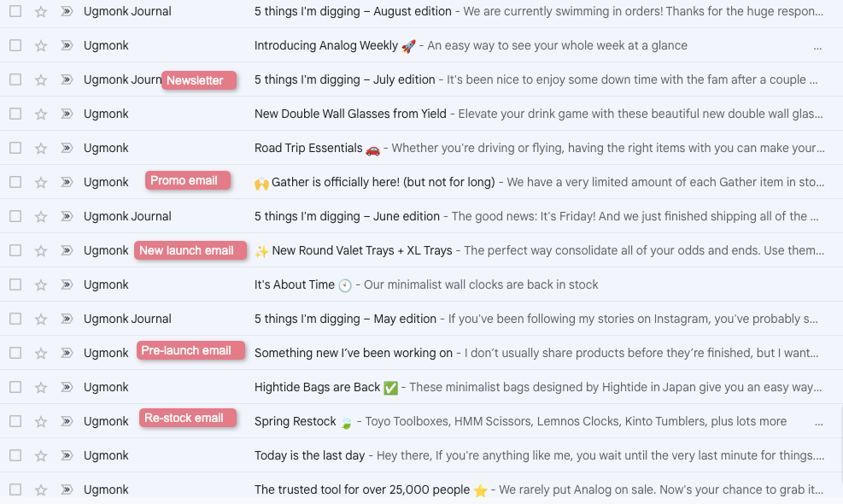Click the New launch email label

[x=188, y=250]
